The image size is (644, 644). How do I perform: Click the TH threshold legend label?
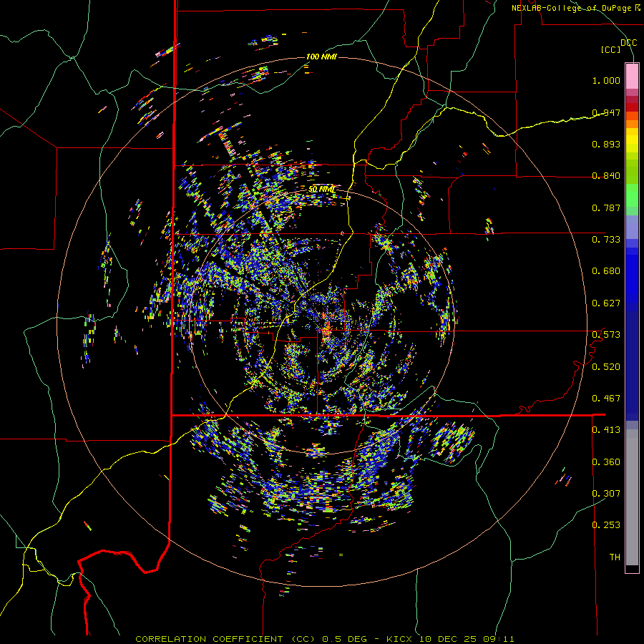(x=615, y=557)
